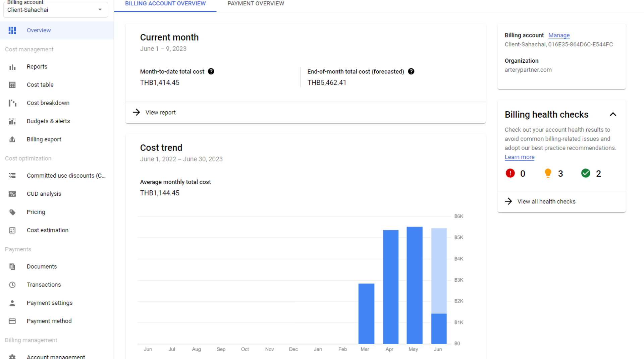Click View all health checks
Screen dimensions: 644x359
pos(546,201)
